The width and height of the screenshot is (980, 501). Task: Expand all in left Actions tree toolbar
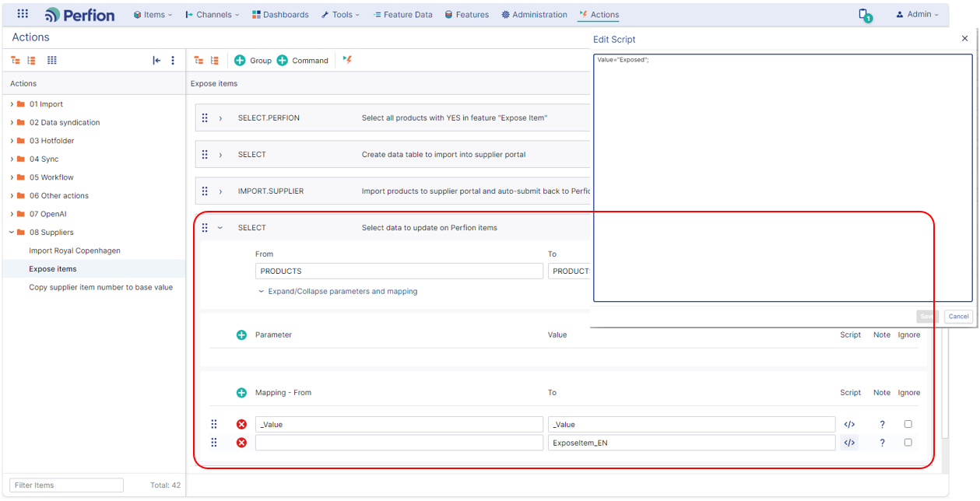pos(31,60)
